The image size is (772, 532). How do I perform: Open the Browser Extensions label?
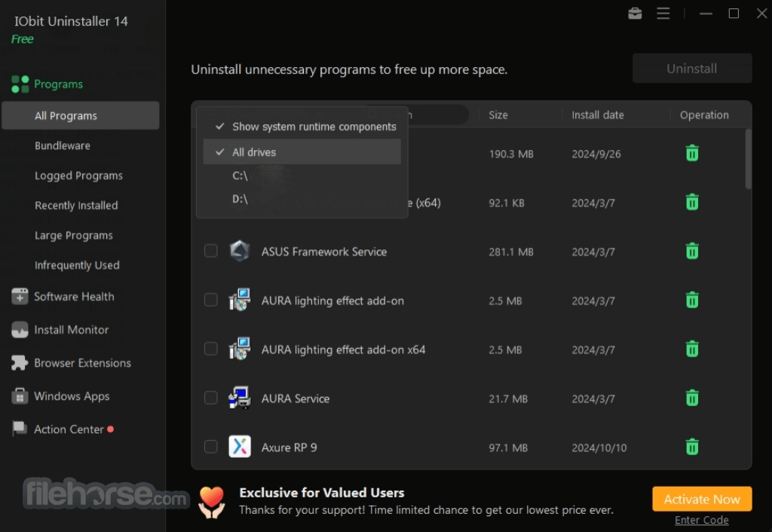pyautogui.click(x=82, y=362)
